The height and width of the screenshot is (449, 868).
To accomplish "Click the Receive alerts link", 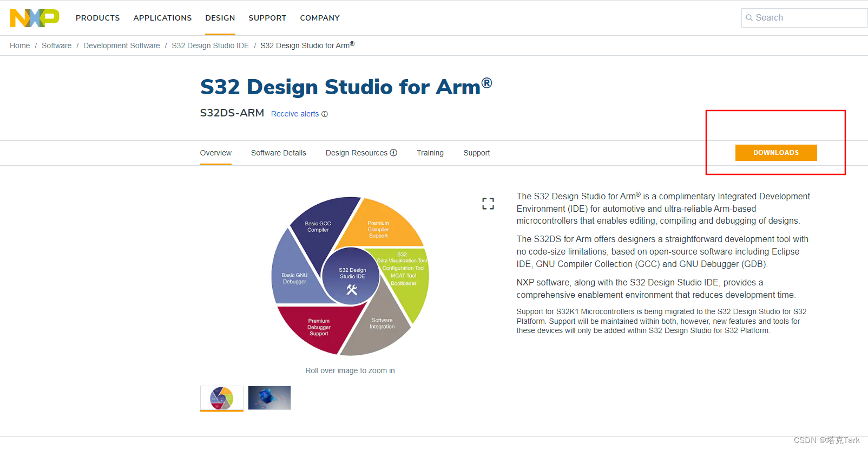I will [295, 114].
